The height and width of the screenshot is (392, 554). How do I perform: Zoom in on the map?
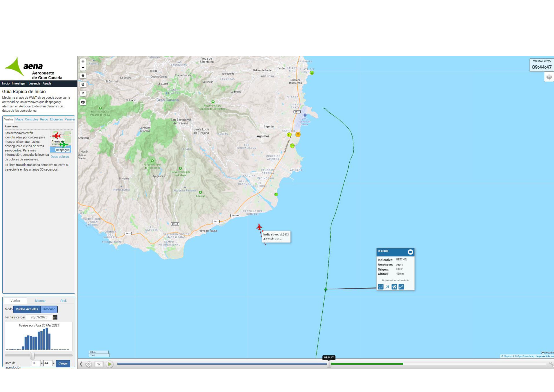point(83,61)
